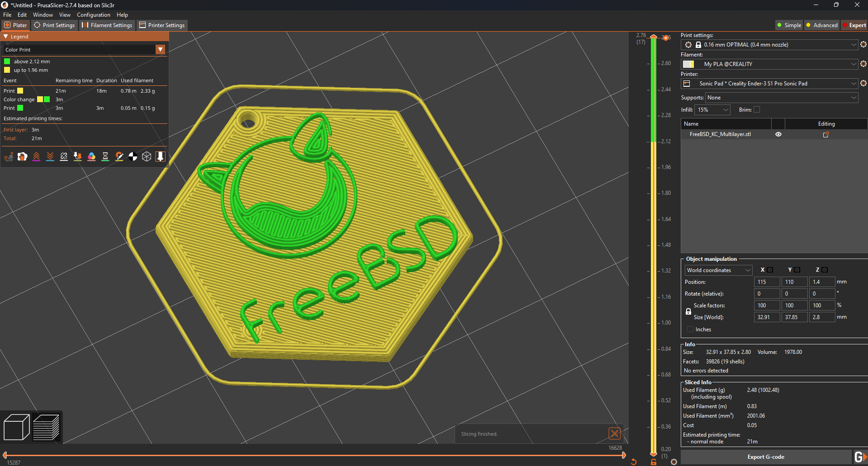868x466 pixels.
Task: Switch to 3D editor view cube
Action: tap(17, 427)
